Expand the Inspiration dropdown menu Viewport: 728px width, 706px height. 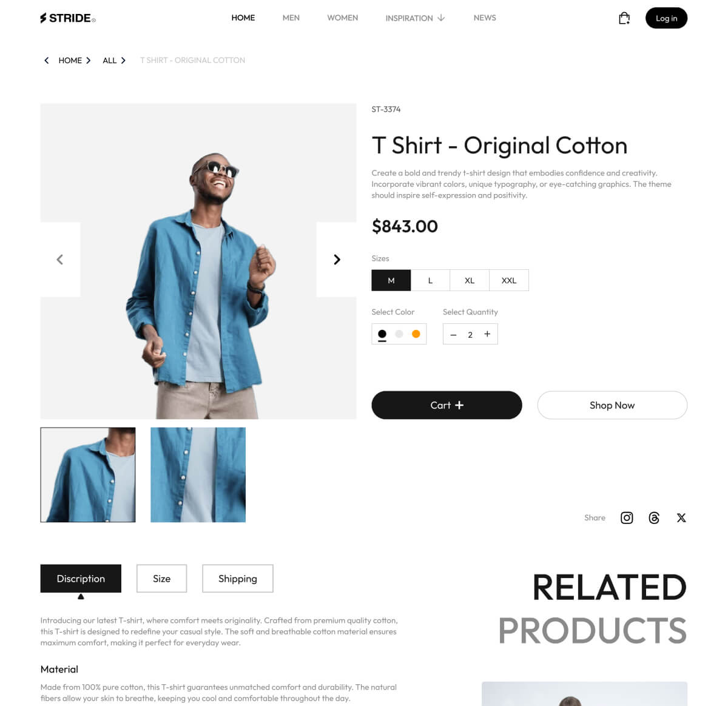pyautogui.click(x=416, y=18)
